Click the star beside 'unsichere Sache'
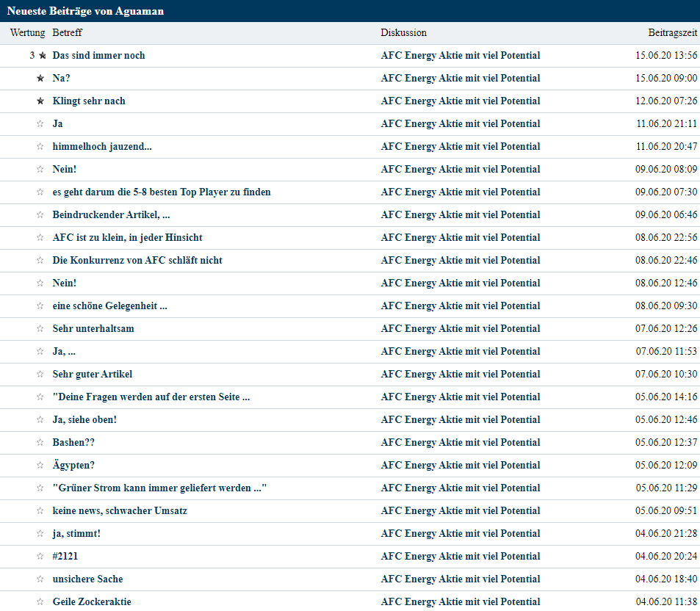Viewport: 700px width, 611px height. tap(40, 579)
